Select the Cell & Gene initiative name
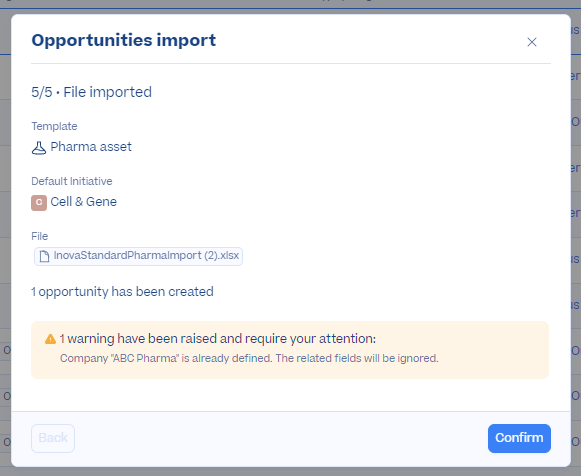The height and width of the screenshot is (476, 581). [x=84, y=202]
